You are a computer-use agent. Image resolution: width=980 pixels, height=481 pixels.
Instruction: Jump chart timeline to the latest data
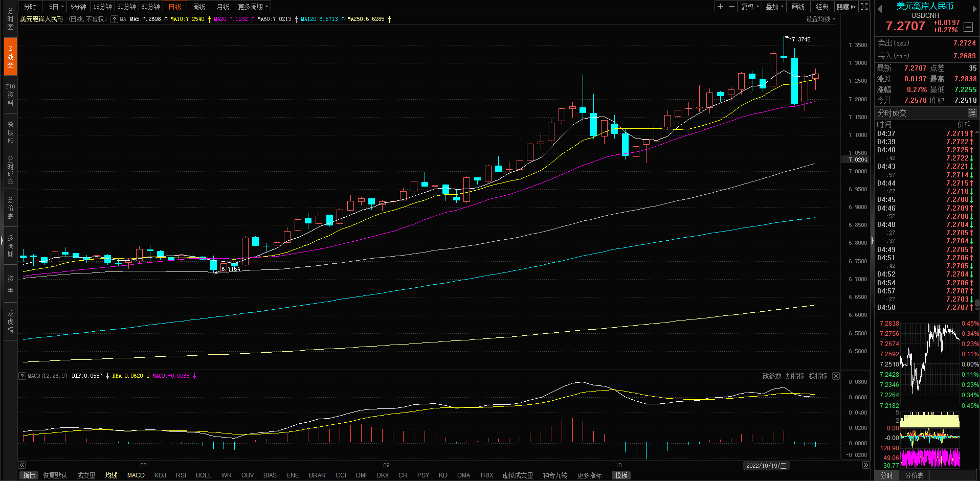[x=865, y=465]
